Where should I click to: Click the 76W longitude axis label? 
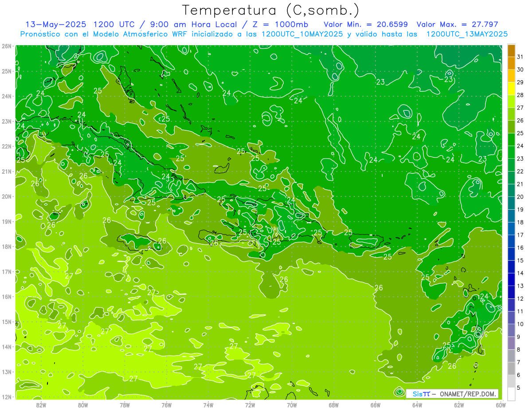coord(166,404)
